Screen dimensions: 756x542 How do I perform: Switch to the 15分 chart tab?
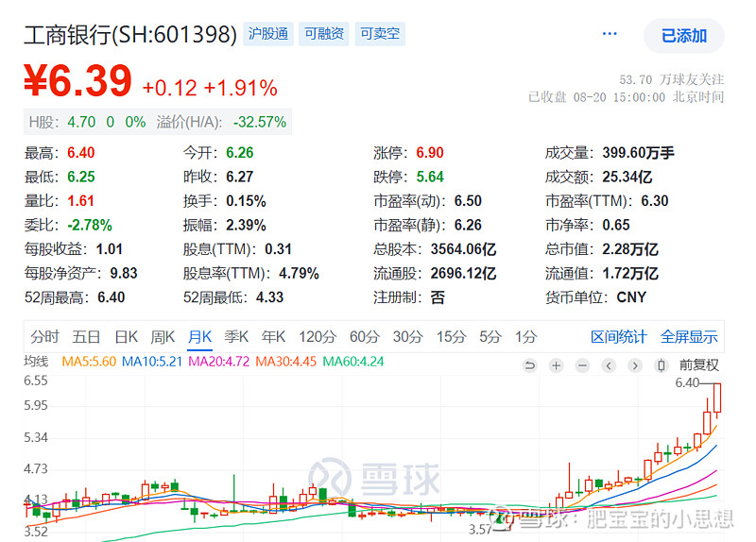(x=452, y=337)
